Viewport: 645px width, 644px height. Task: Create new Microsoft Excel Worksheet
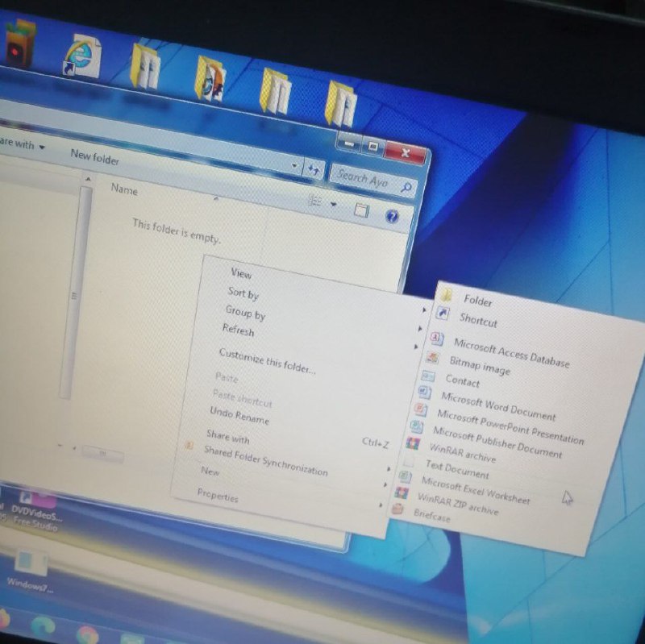pos(476,490)
